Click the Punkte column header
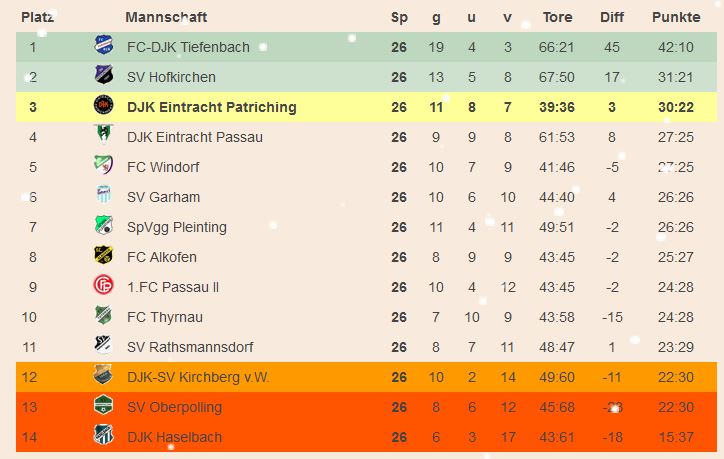724x459 pixels. 676,17
